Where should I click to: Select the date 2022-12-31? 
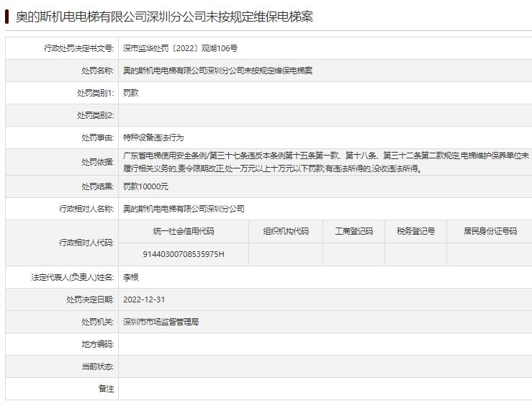coord(144,300)
